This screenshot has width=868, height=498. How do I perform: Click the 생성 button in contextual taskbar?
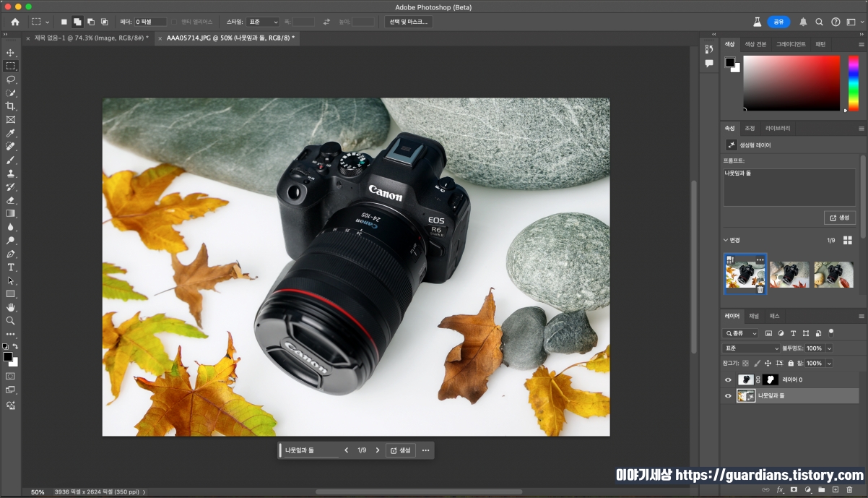(400, 450)
